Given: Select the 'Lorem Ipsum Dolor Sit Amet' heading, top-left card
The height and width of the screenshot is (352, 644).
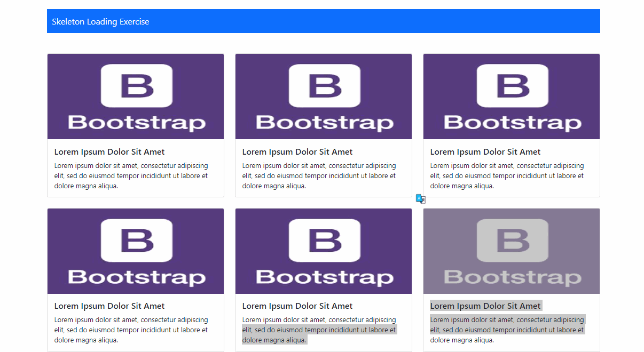Looking at the screenshot, I should pos(109,151).
